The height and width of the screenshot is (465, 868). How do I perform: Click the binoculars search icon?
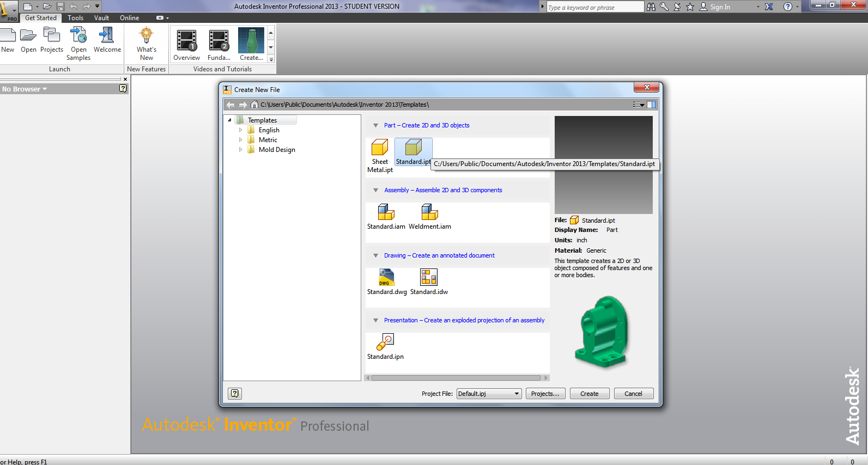click(x=651, y=7)
